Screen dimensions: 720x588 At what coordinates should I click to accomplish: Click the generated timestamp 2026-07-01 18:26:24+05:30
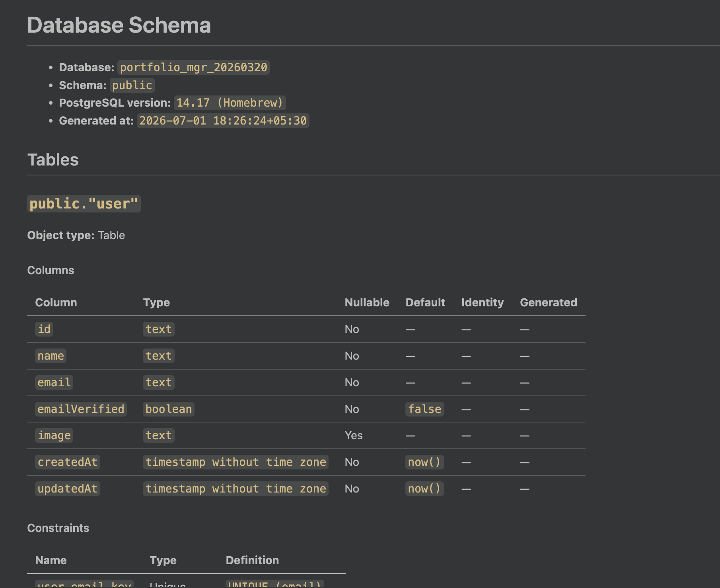(x=223, y=121)
